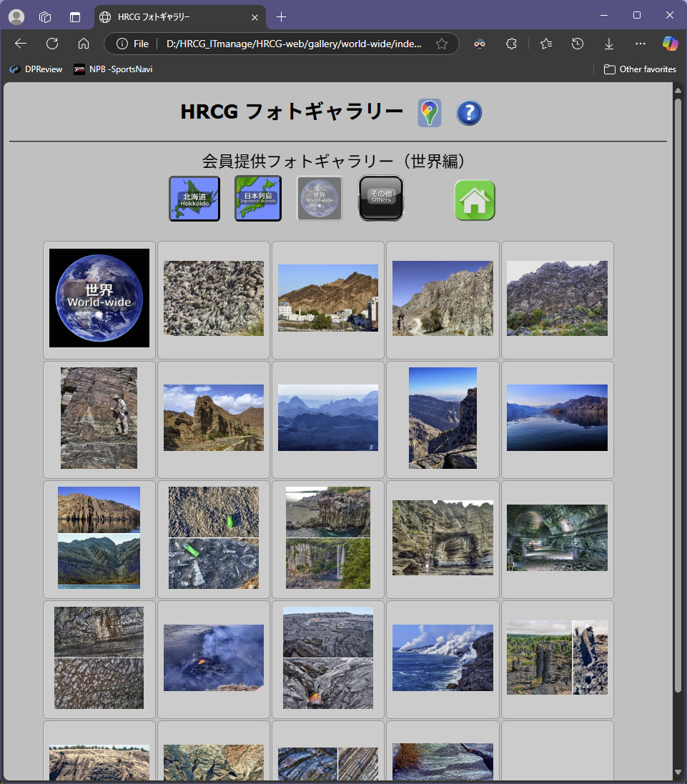Open NPB -SportsNavi bookmark
The image size is (687, 784).
pyautogui.click(x=114, y=69)
